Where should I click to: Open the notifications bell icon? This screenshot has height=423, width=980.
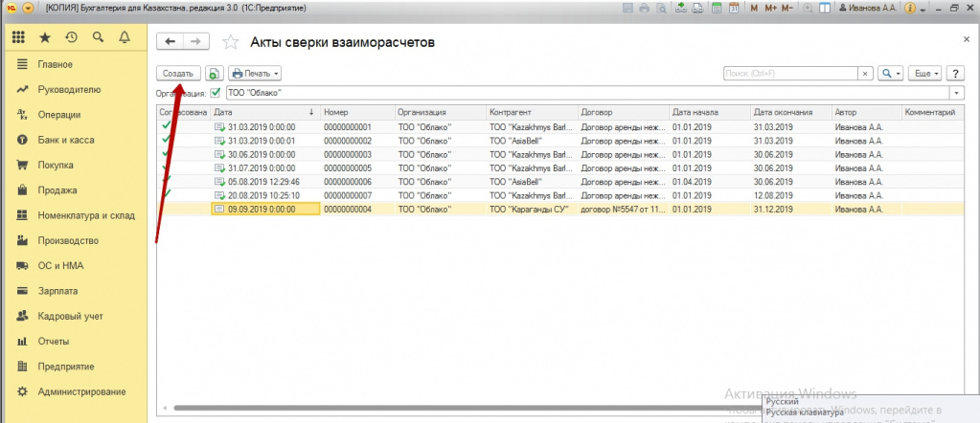(x=124, y=37)
